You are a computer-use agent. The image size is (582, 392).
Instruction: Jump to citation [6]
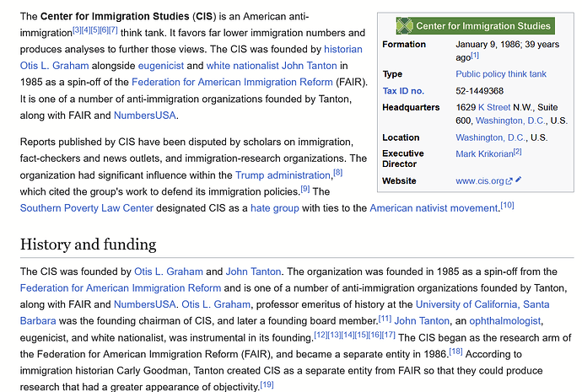click(104, 30)
